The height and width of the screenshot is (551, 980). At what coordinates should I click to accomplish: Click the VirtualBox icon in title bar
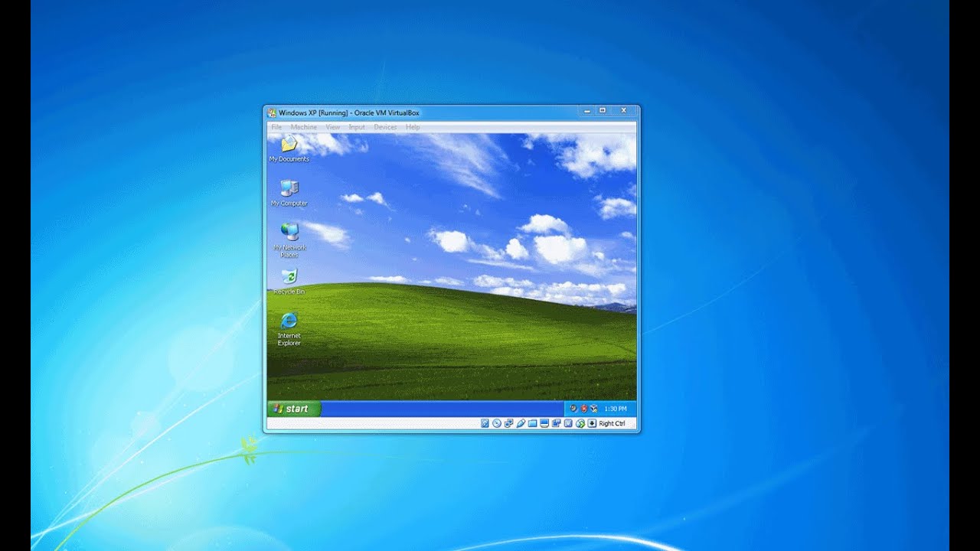[x=272, y=112]
